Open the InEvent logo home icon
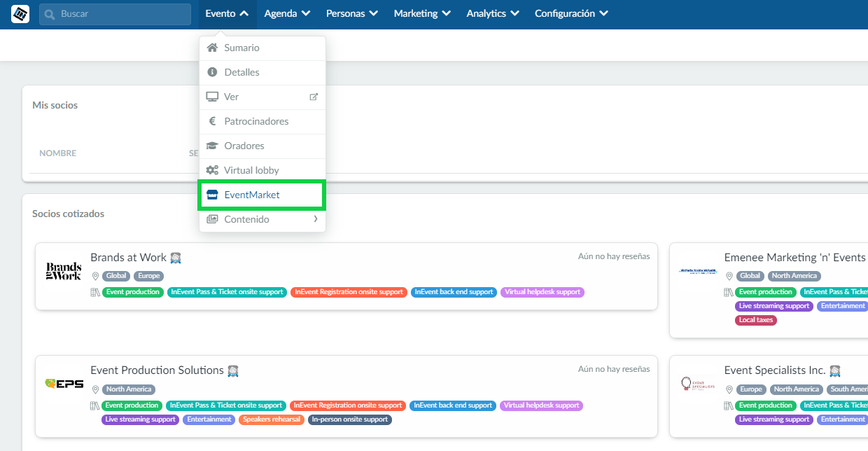The width and height of the screenshot is (868, 451). pos(20,14)
